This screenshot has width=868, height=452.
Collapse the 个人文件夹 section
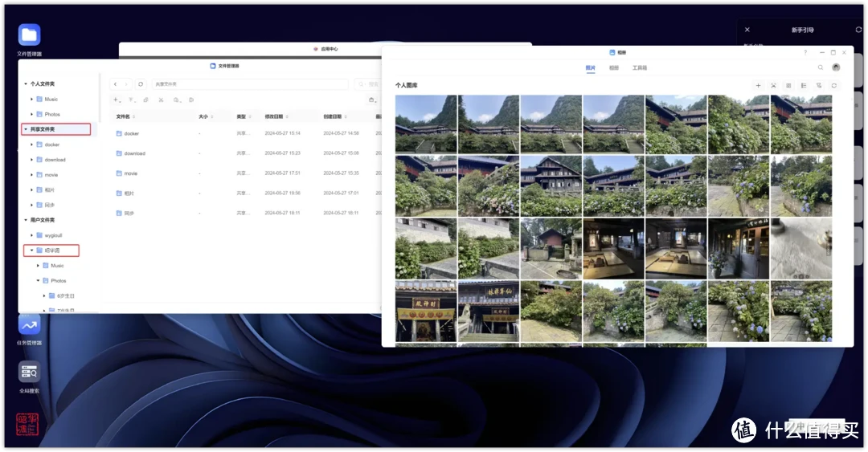click(26, 83)
